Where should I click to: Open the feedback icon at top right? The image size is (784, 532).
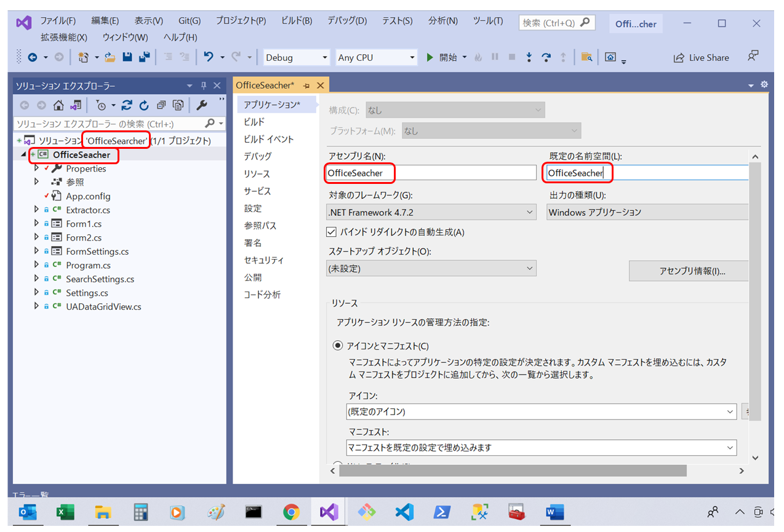coord(753,56)
